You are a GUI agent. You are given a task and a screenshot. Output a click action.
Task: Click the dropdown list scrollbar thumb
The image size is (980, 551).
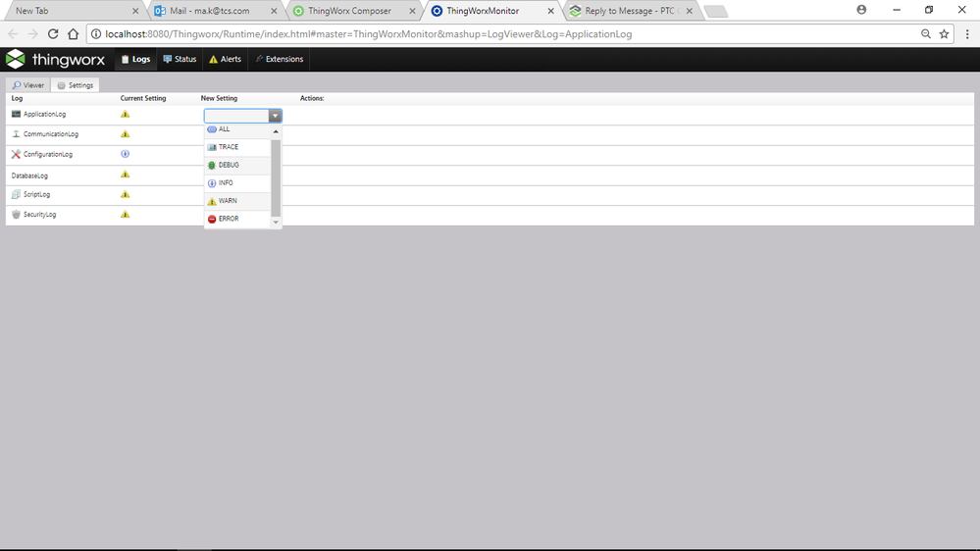point(276,177)
